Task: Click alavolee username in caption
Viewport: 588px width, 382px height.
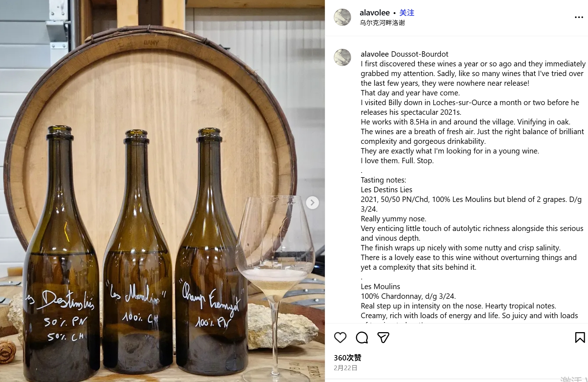Action: [x=374, y=54]
